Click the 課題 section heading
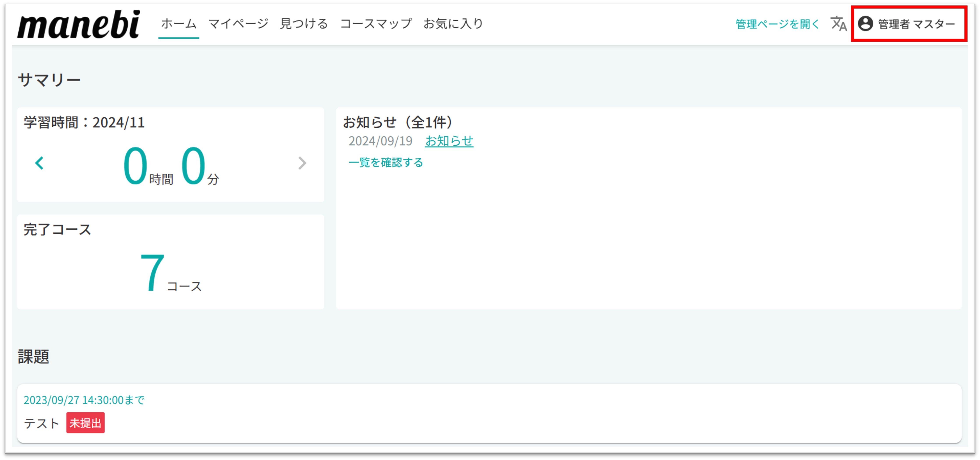 (33, 357)
